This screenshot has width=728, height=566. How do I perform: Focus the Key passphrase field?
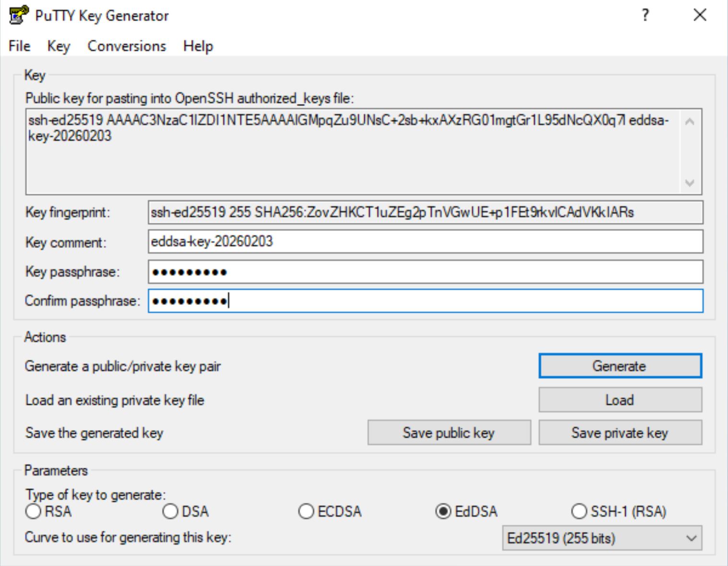425,272
